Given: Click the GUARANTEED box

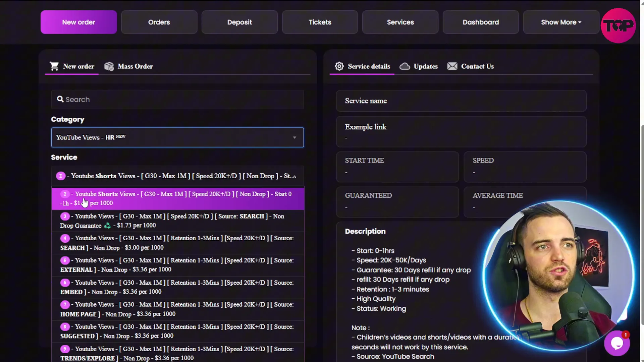Looking at the screenshot, I should point(397,202).
